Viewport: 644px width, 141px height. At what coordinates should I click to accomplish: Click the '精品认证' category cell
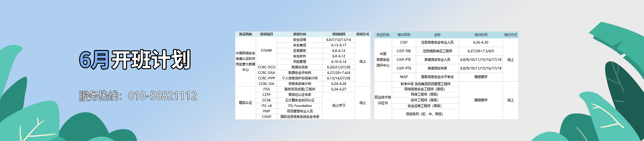click(245, 103)
